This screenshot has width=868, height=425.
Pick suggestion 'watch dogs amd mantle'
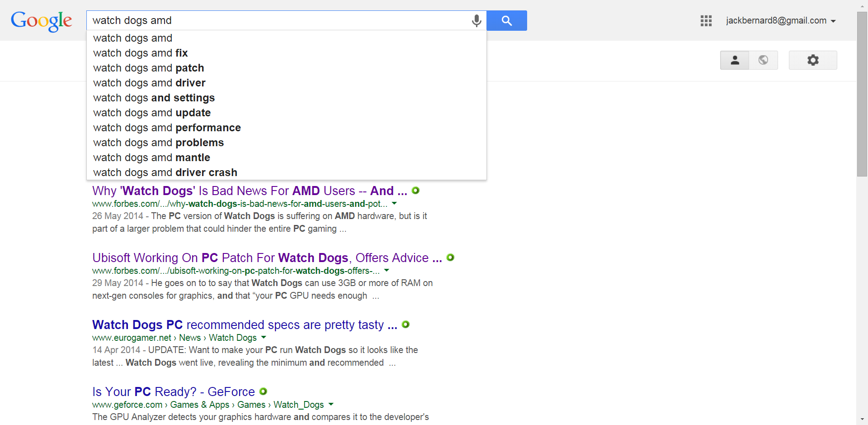[287, 158]
